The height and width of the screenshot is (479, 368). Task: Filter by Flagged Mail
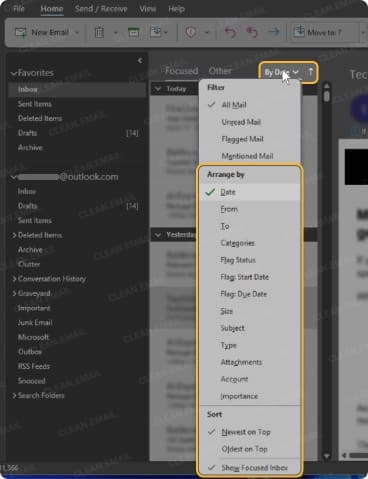point(249,139)
